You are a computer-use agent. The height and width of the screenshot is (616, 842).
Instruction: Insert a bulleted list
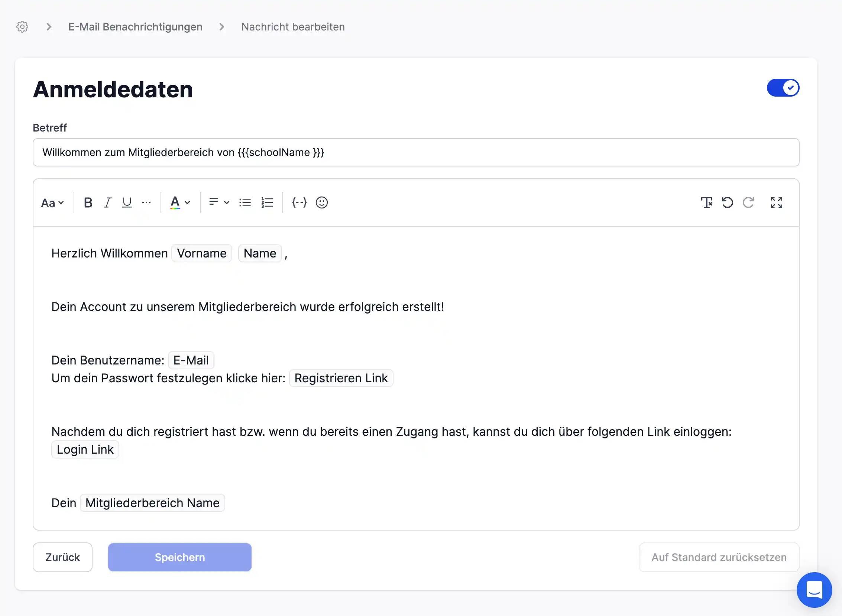pos(245,202)
